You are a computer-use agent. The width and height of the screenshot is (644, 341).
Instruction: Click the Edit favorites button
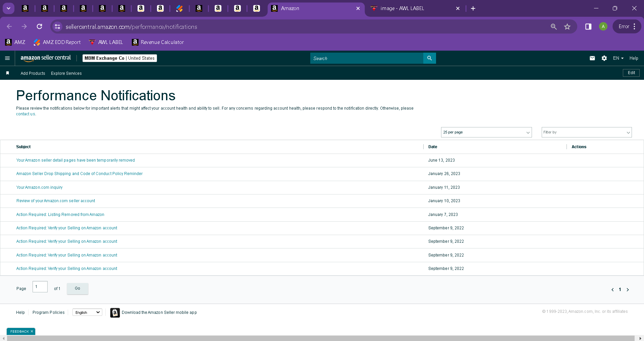coord(631,73)
